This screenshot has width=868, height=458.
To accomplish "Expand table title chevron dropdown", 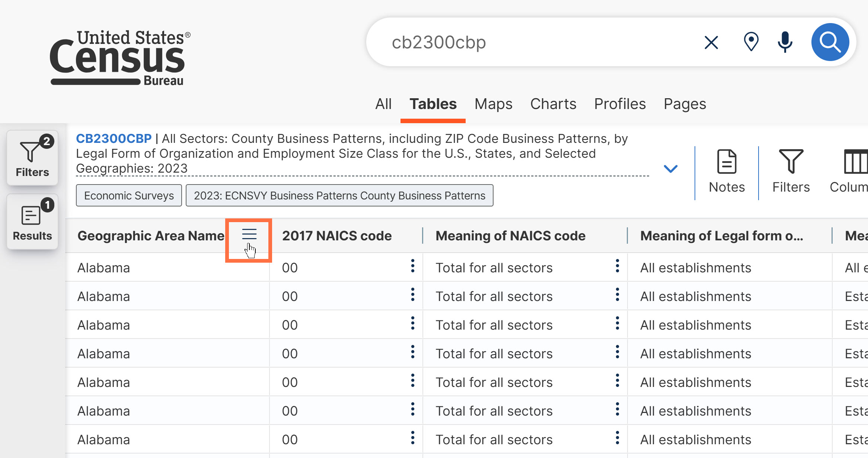I will click(x=670, y=169).
